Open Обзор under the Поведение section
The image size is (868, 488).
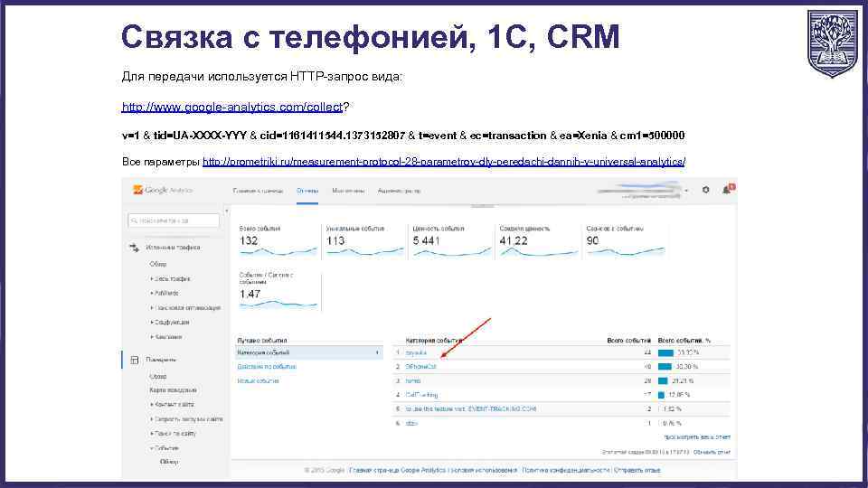coord(157,376)
